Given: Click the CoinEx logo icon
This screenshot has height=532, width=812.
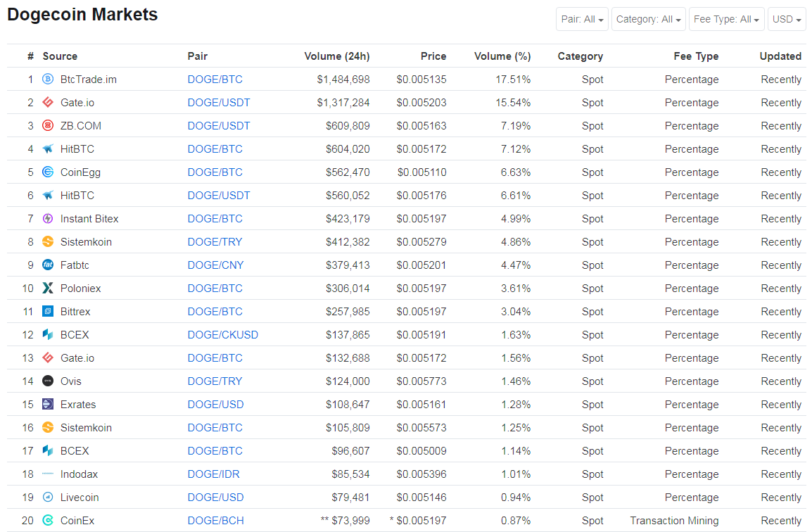Looking at the screenshot, I should pos(48,520).
